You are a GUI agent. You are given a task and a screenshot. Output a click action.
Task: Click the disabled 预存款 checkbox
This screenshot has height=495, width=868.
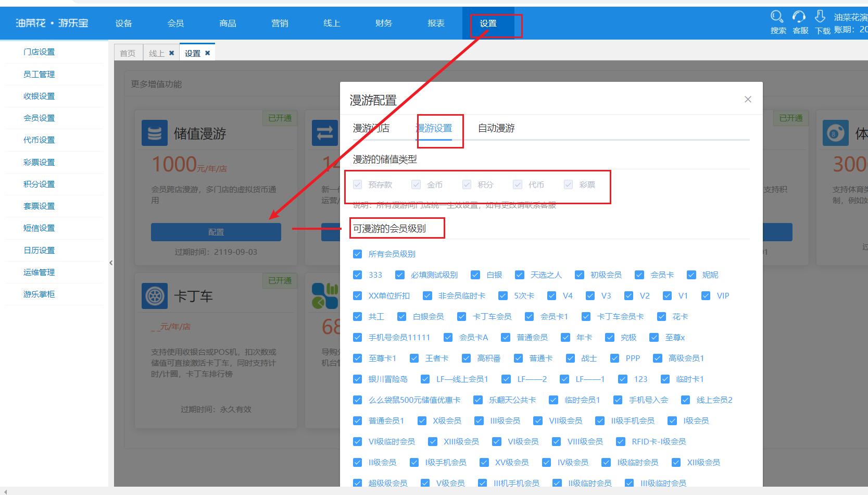[357, 184]
